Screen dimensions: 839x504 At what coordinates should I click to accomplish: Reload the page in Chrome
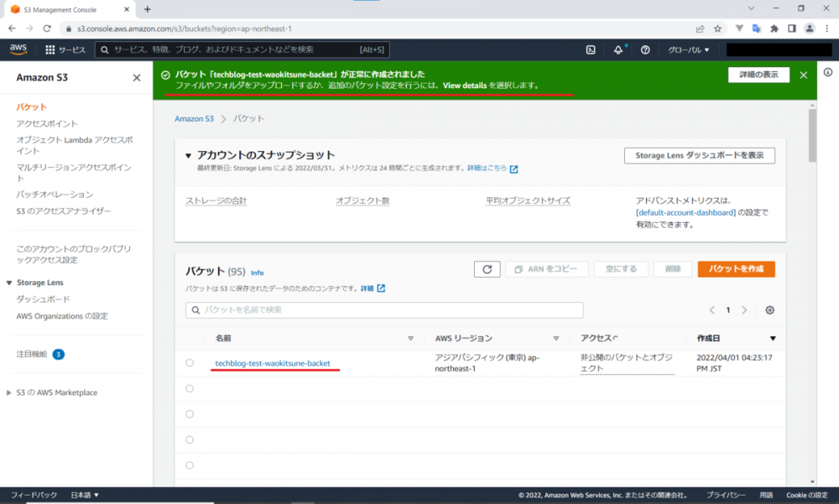pos(47,29)
